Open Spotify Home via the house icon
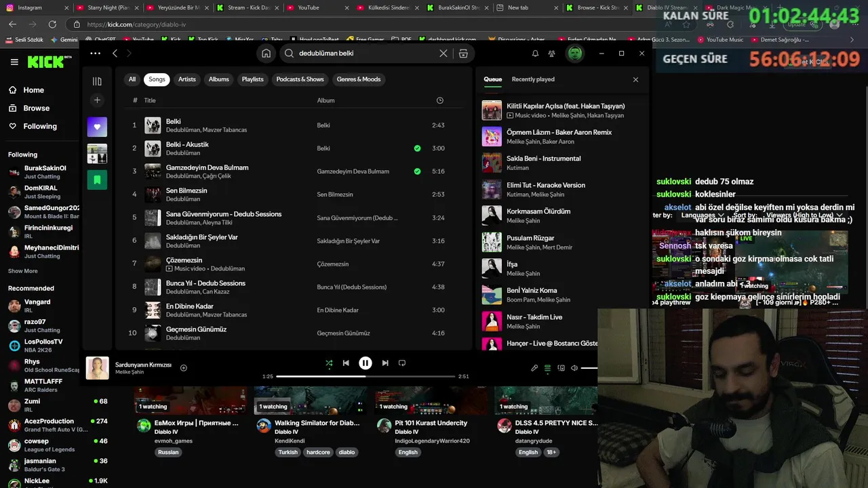 pyautogui.click(x=266, y=54)
